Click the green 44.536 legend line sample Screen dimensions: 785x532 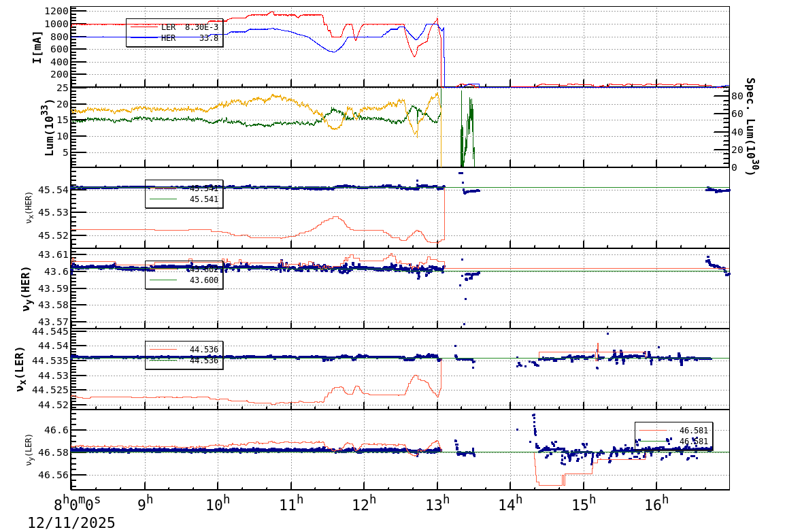[x=163, y=361]
